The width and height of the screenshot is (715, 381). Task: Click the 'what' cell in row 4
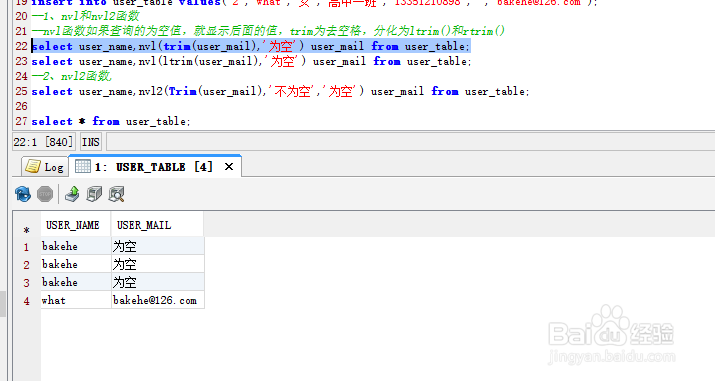click(x=76, y=300)
